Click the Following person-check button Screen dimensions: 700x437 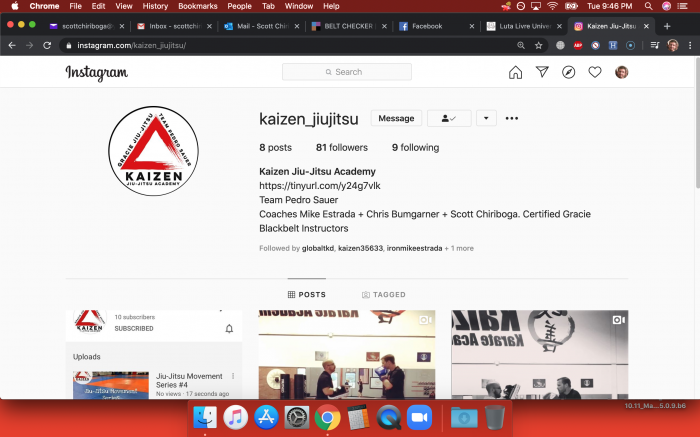tap(449, 118)
